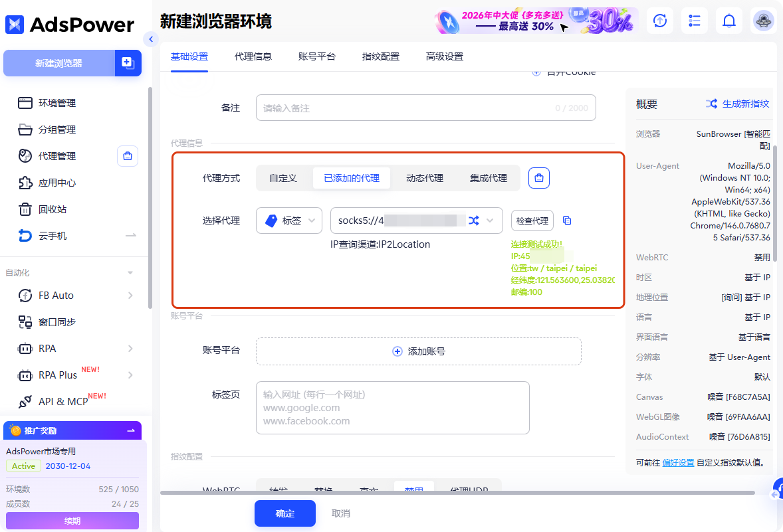This screenshot has height=532, width=783.
Task: Click the 检查代理 button
Action: pyautogui.click(x=532, y=221)
